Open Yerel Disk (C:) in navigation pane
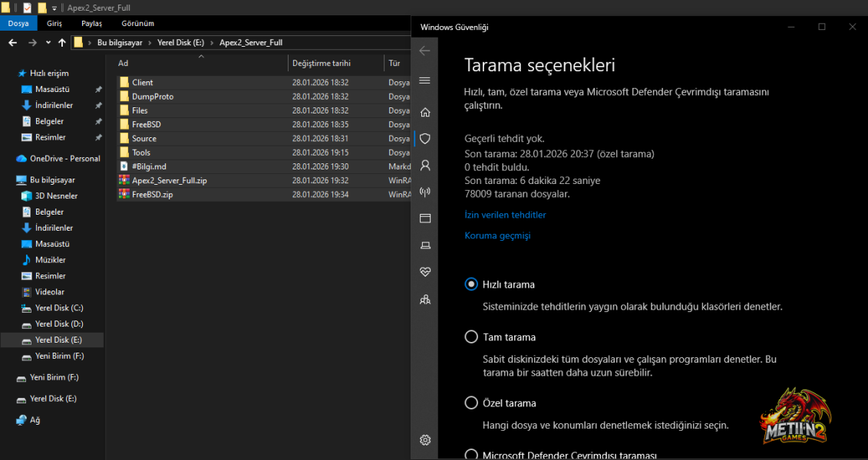Viewport: 868px width, 460px height. (x=58, y=308)
